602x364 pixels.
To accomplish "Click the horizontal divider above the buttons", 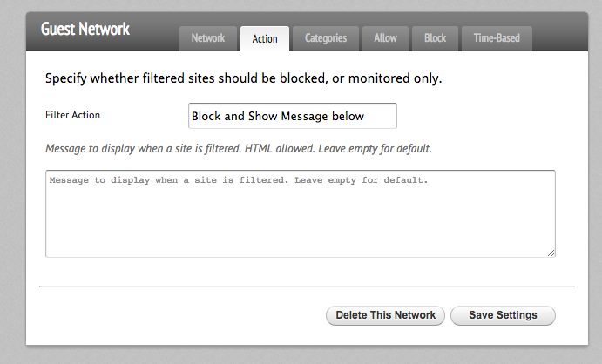I will [x=307, y=286].
